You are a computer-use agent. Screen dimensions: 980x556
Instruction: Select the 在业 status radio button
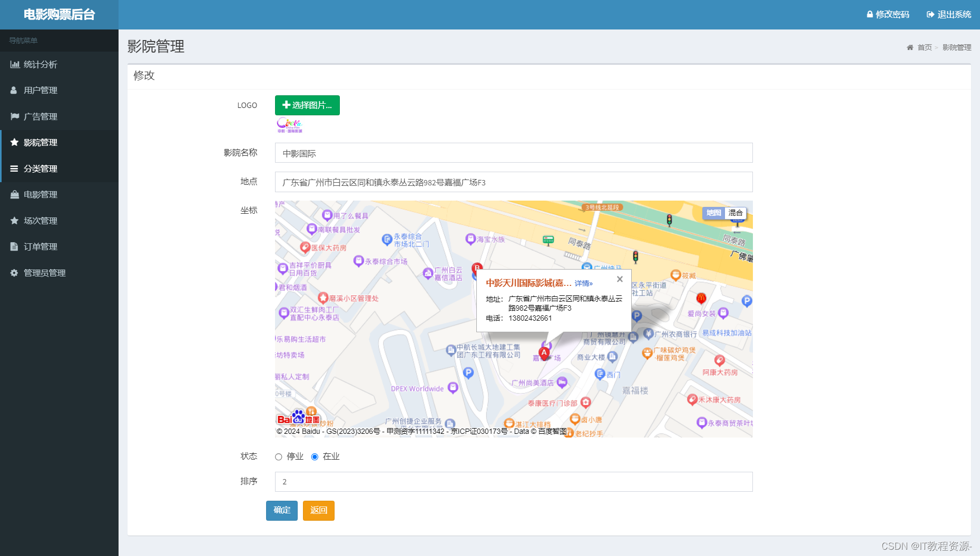click(x=315, y=456)
